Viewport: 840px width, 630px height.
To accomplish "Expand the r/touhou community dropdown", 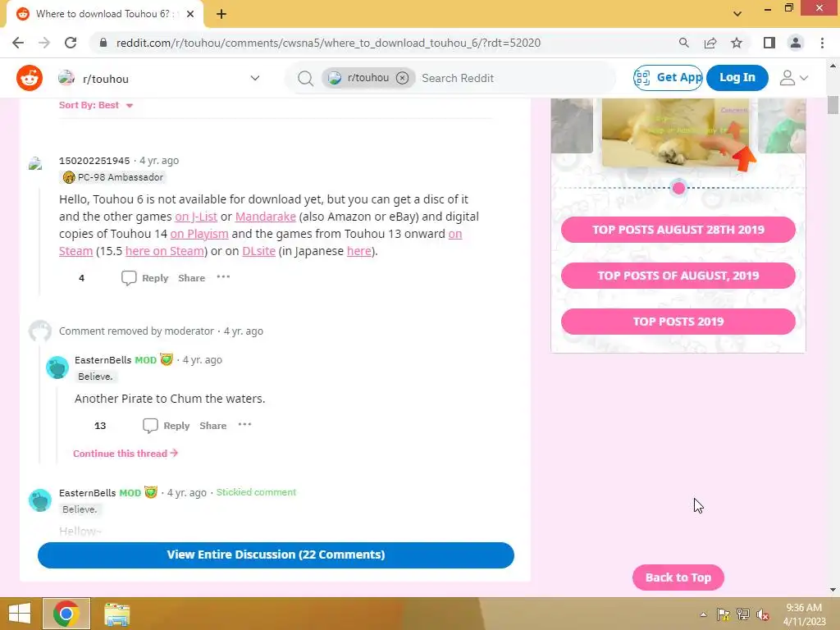I will tap(255, 78).
